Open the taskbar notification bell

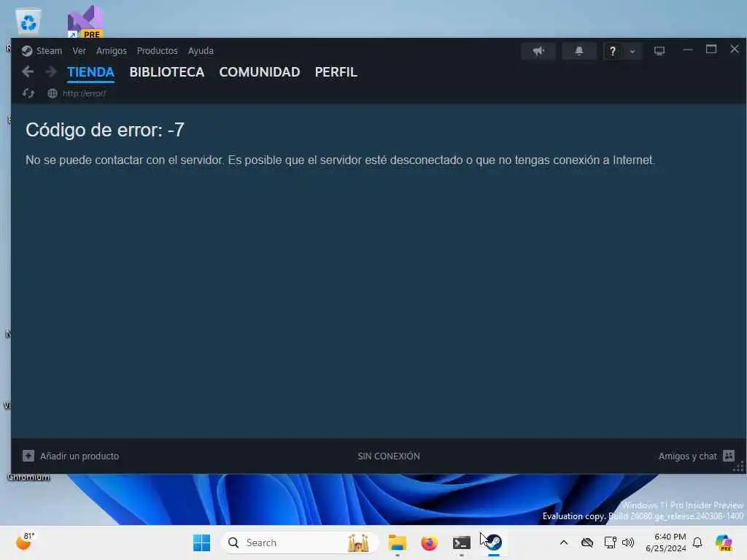(697, 542)
